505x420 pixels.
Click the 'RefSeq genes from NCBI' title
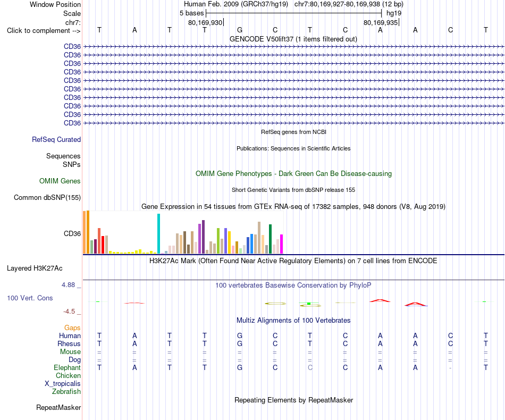point(293,132)
